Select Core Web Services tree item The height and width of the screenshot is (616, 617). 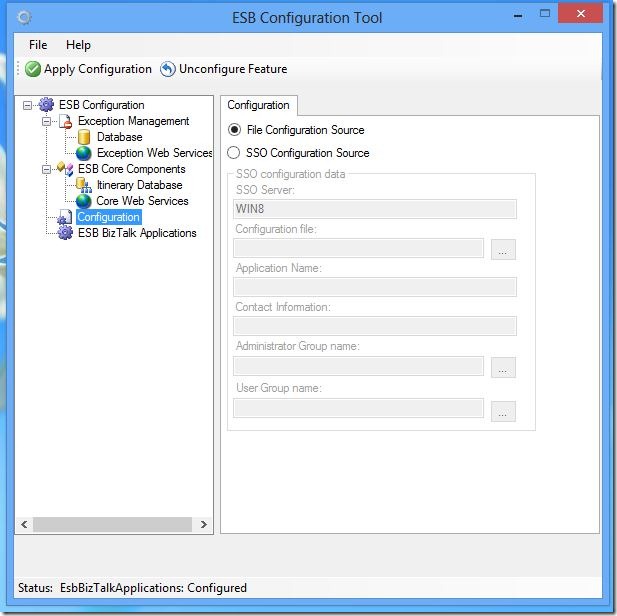(142, 201)
